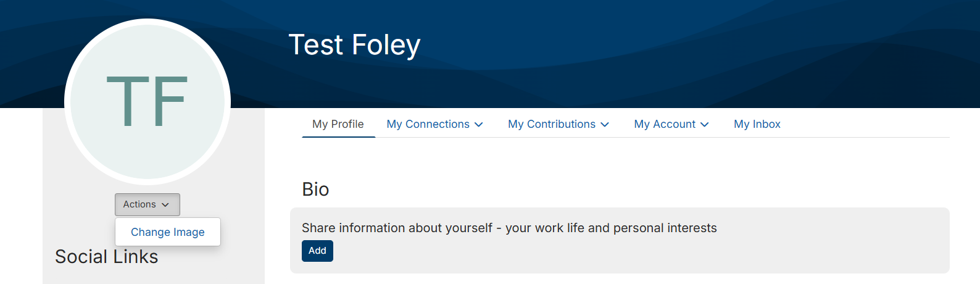The image size is (980, 284).
Task: Open the My Account menu label
Action: [x=665, y=124]
